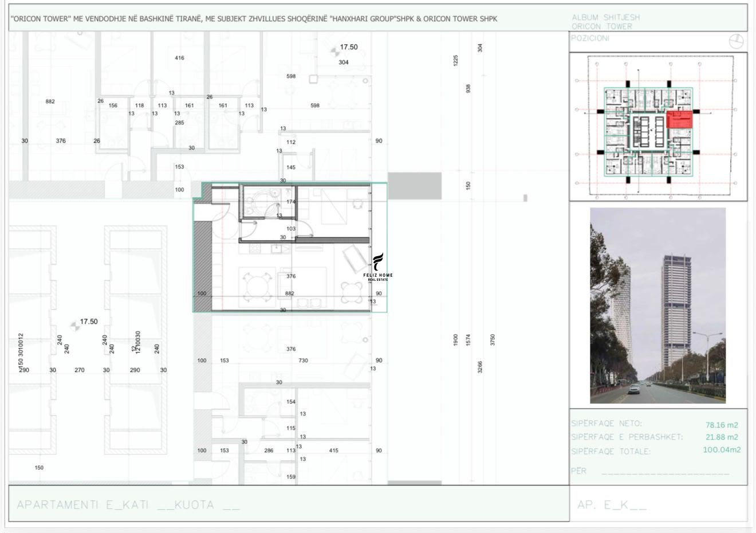Click the upper 17.50 level marker symbol

(x=334, y=52)
